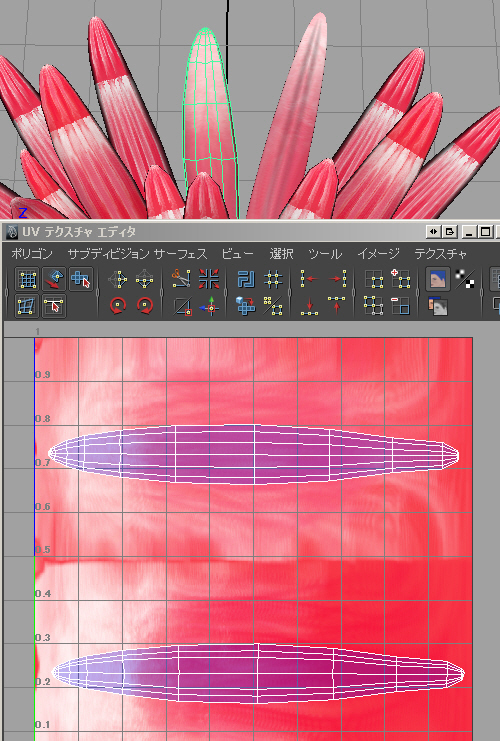Toggle the texture image display face icon

pyautogui.click(x=438, y=279)
